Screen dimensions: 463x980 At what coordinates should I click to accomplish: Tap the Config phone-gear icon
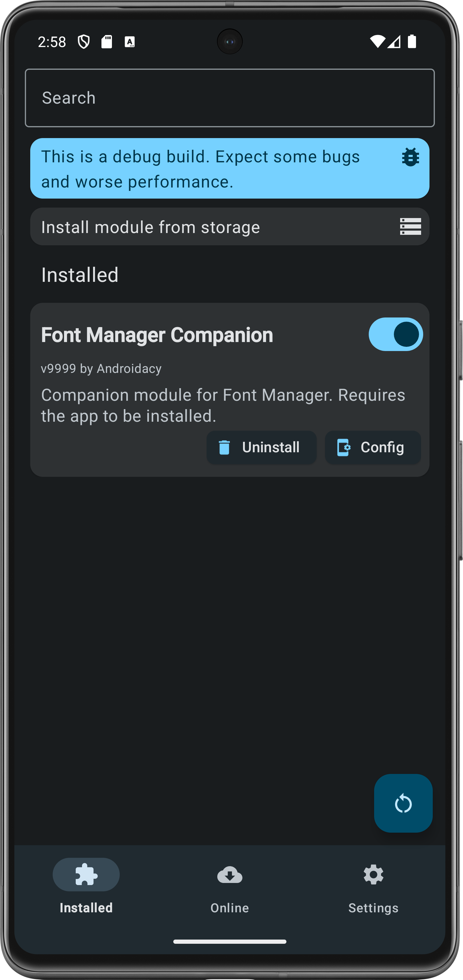click(x=344, y=447)
